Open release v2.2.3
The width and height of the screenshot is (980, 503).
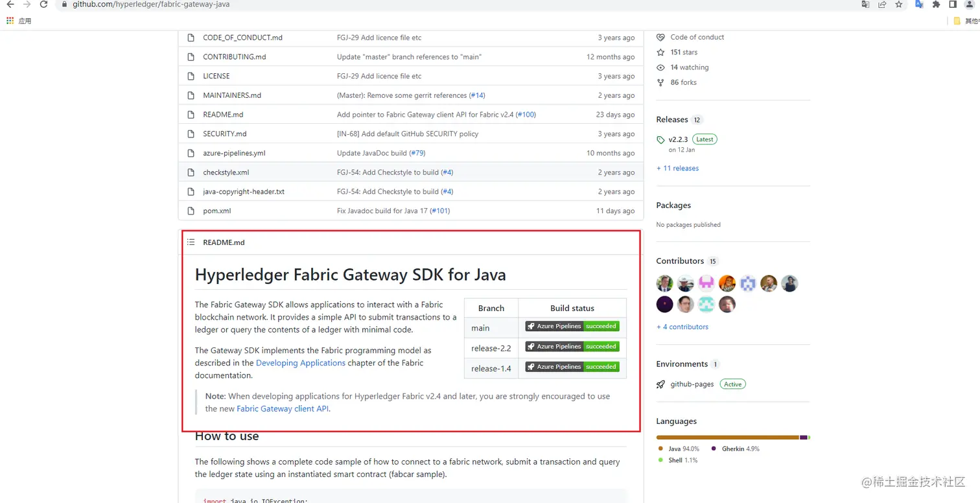(x=678, y=139)
